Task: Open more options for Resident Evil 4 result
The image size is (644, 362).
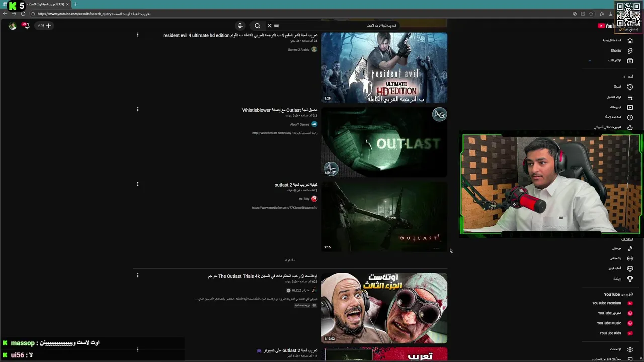Action: click(137, 35)
